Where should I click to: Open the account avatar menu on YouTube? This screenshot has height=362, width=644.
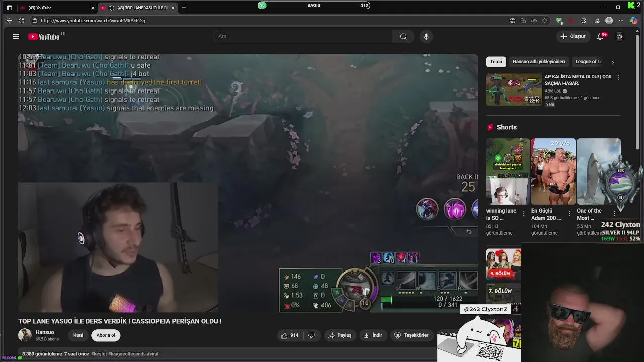click(x=619, y=36)
